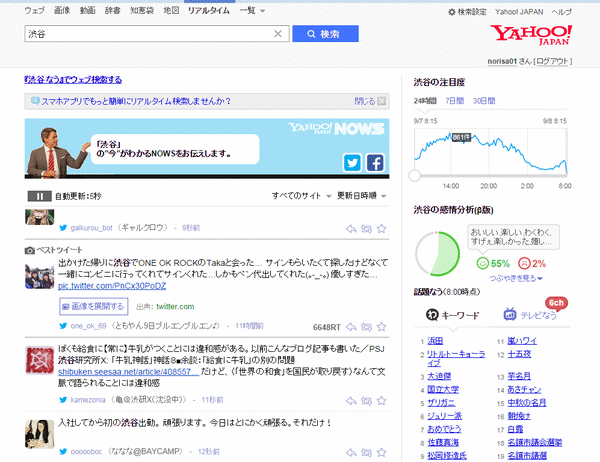Image resolution: width=600 pixels, height=462 pixels.
Task: Reply to the kamezonia tweet
Action: click(351, 401)
